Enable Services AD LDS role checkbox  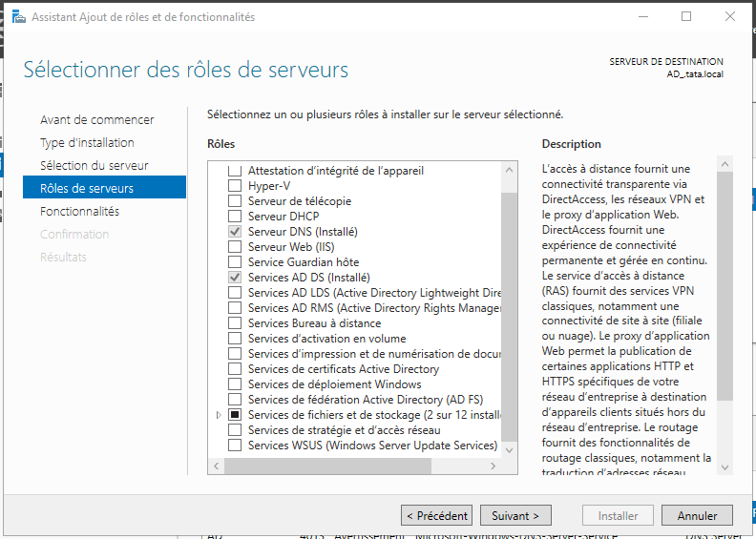pos(235,293)
